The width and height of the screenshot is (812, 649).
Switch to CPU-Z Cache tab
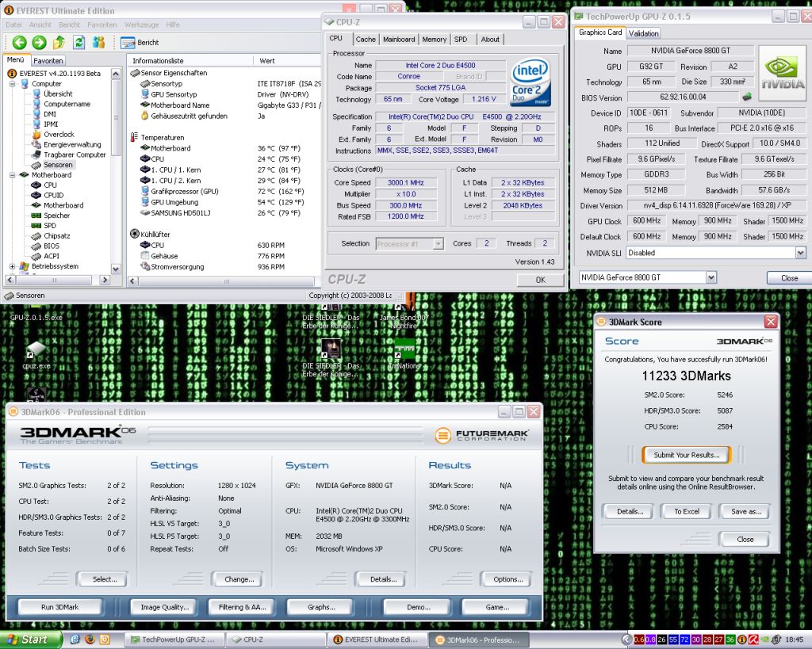pos(366,40)
